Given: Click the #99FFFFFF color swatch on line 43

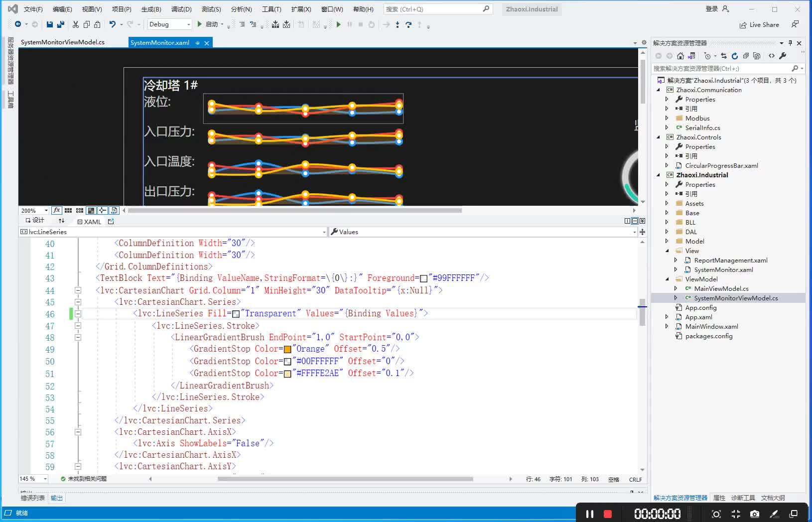Looking at the screenshot, I should (x=423, y=278).
